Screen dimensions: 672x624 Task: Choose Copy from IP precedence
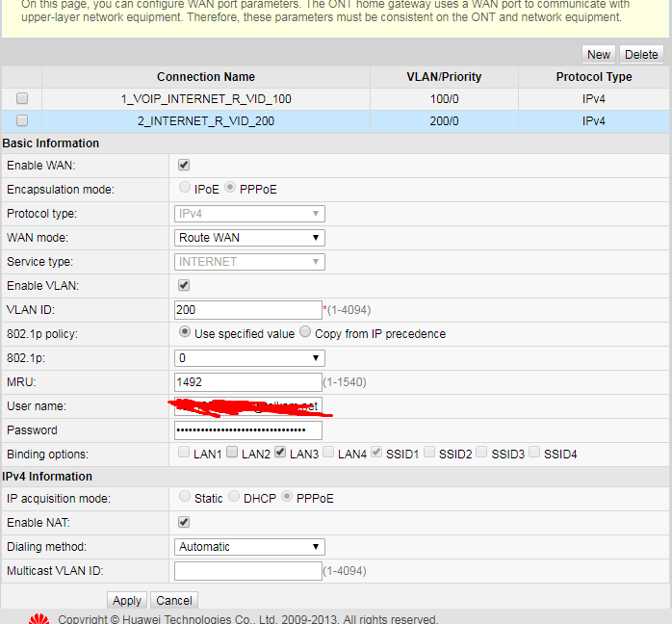[305, 331]
